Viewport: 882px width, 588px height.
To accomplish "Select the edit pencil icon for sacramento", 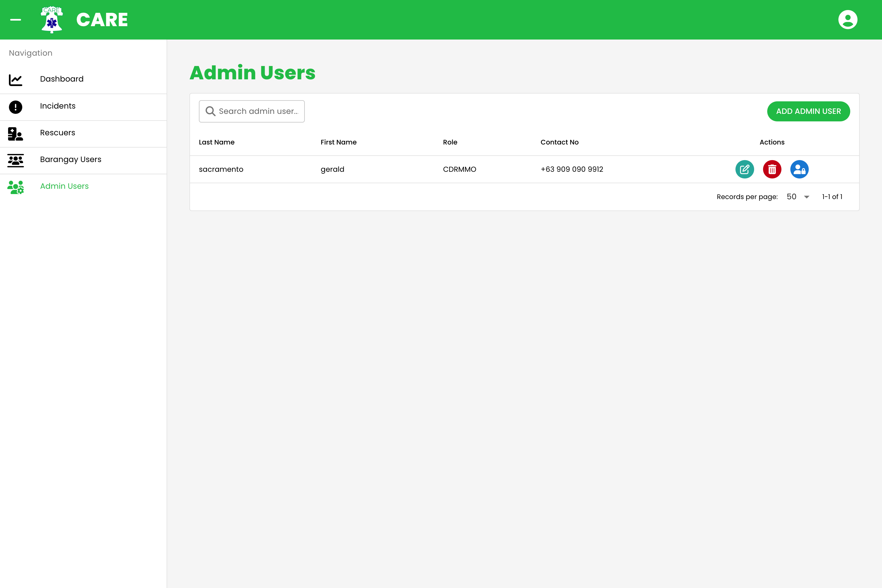I will click(745, 169).
